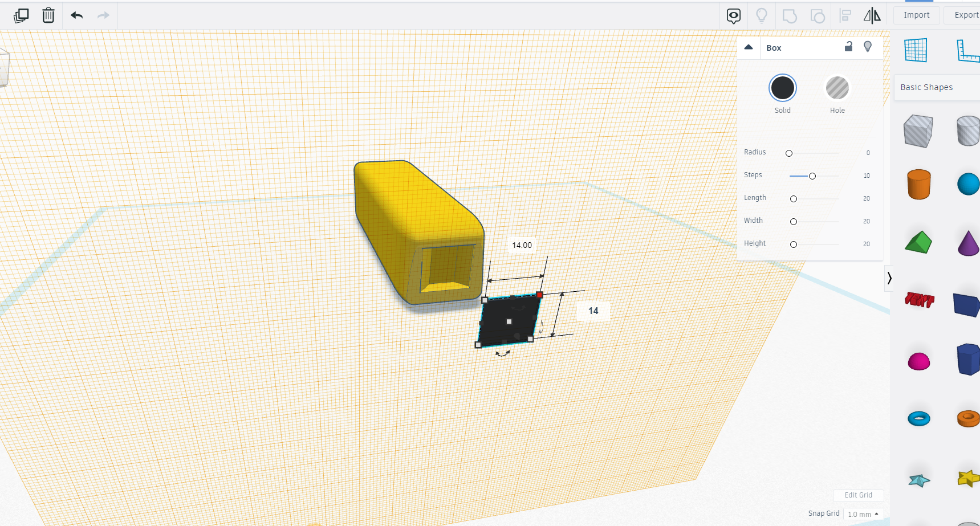This screenshot has width=980, height=526.
Task: Click the 14.00 width dimension value
Action: 522,245
